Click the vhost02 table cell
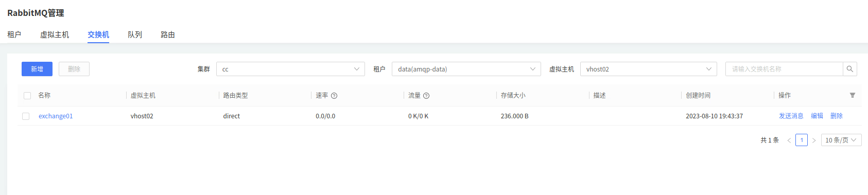 tap(142, 116)
